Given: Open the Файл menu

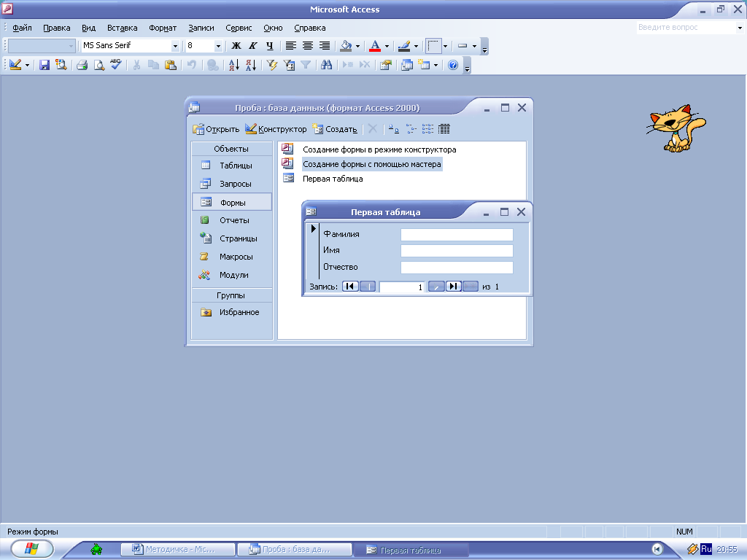Looking at the screenshot, I should (22, 28).
